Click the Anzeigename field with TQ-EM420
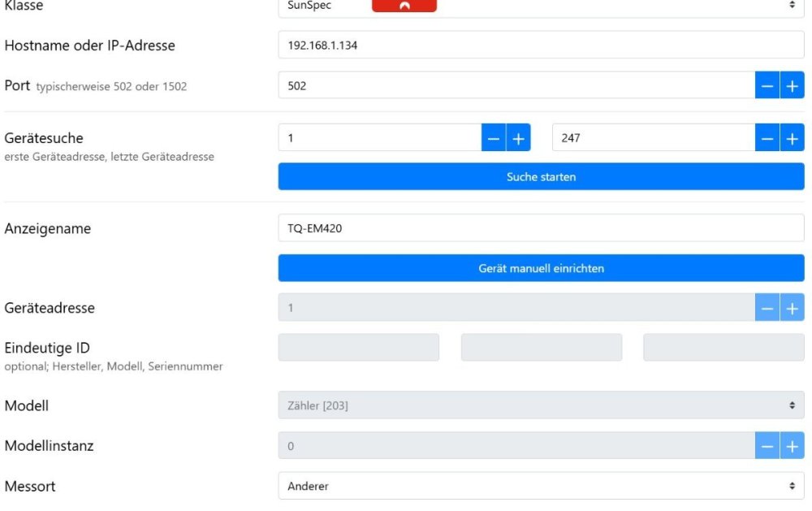Viewport: 812px width, 511px height. pos(540,228)
